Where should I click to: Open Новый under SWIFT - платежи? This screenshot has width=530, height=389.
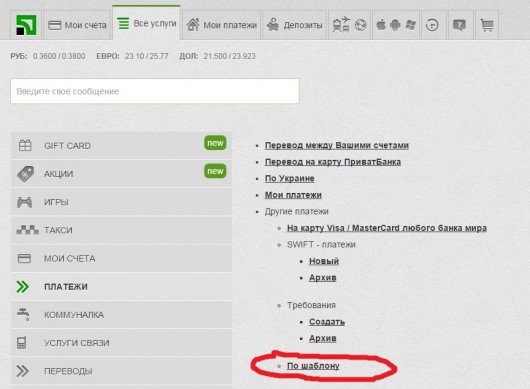click(x=324, y=261)
